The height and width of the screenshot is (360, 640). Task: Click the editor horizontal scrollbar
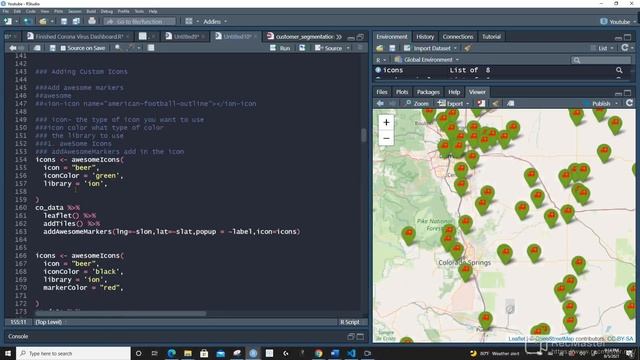pos(120,314)
